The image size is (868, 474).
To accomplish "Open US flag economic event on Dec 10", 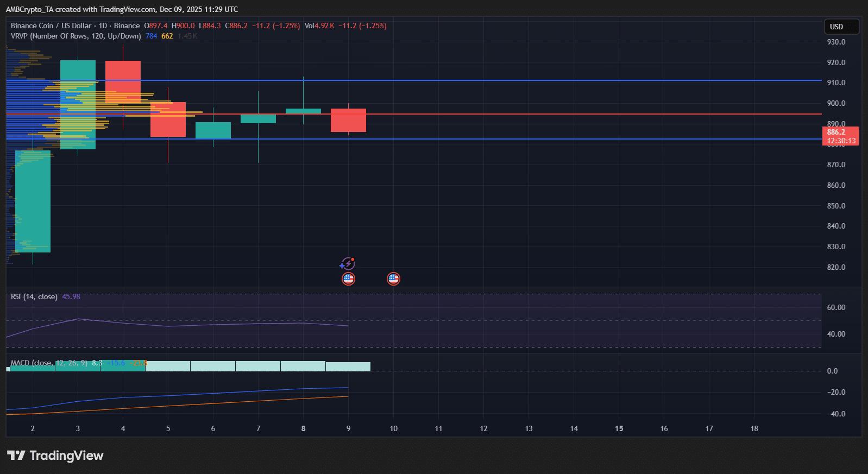I will 393,279.
